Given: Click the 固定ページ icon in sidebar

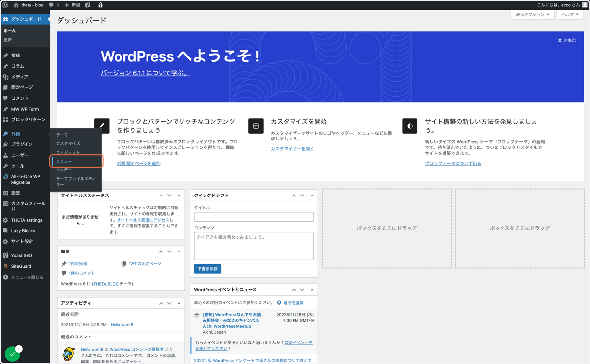Looking at the screenshot, I should coord(6,87).
